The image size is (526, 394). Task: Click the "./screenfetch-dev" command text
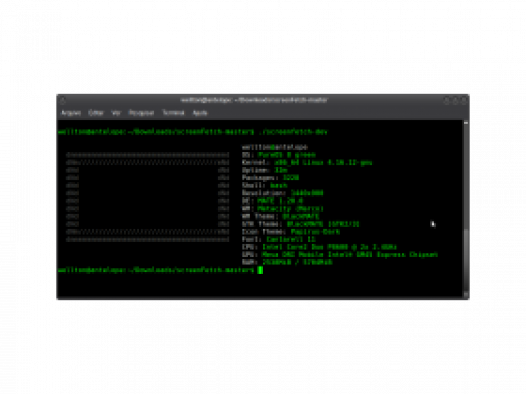point(293,132)
